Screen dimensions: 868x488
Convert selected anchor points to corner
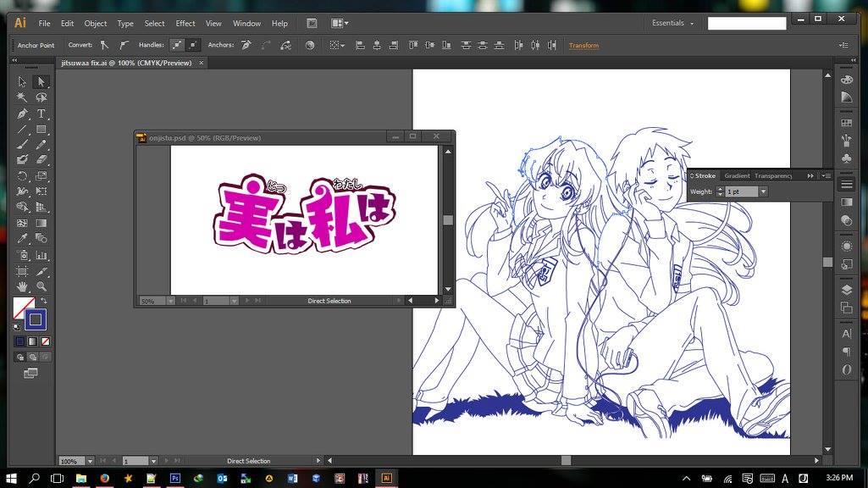pos(104,45)
